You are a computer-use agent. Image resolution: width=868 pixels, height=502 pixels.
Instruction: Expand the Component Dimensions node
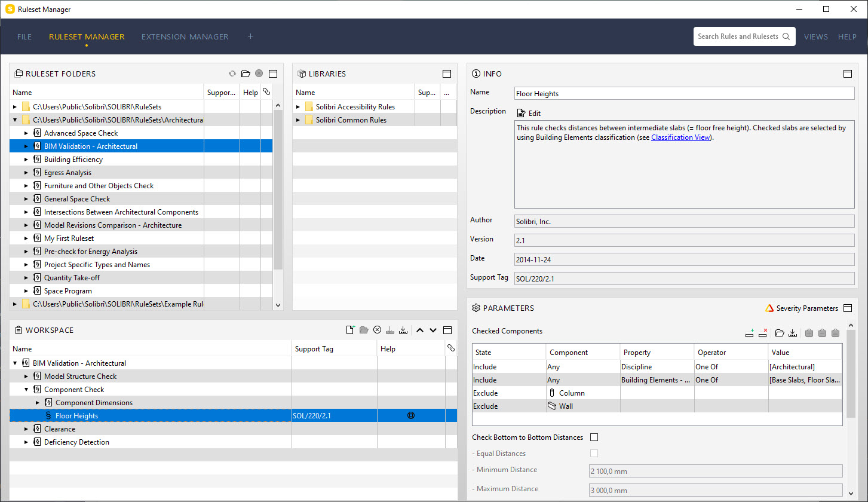38,403
